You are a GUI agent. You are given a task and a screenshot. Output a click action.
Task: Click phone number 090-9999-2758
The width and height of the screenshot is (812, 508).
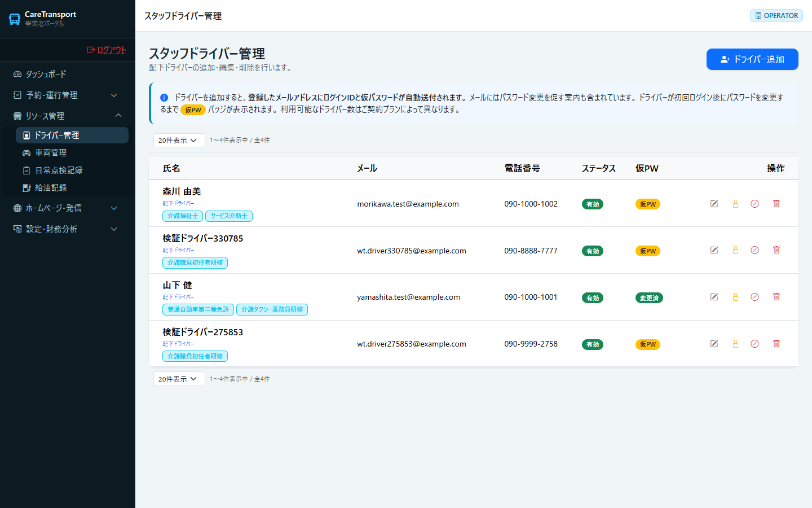[x=531, y=344]
